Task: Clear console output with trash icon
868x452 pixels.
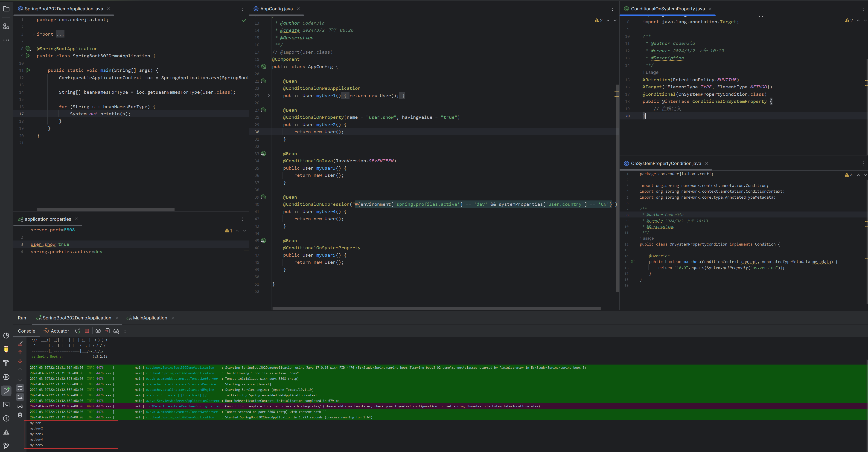Action: [x=20, y=415]
